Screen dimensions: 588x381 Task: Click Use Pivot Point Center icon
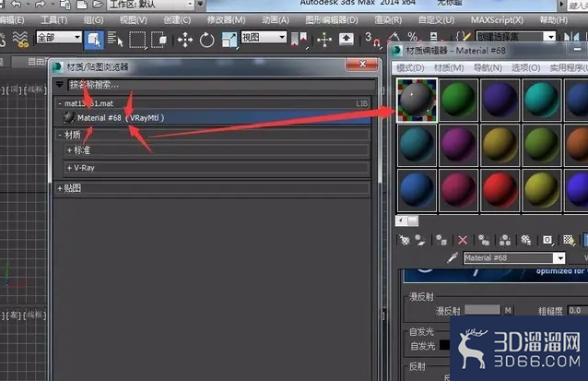pyautogui.click(x=300, y=40)
